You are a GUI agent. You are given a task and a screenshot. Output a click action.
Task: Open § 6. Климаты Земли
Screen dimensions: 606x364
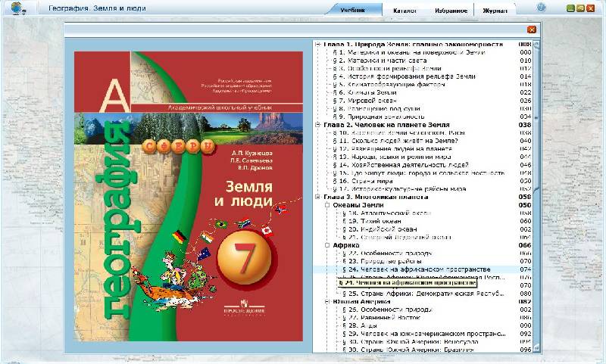(x=364, y=92)
